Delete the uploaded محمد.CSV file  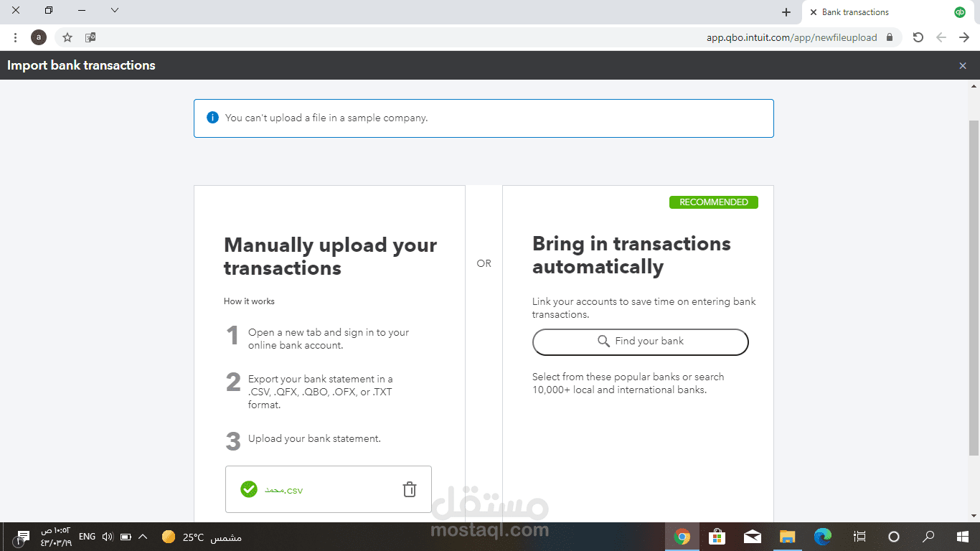[409, 489]
